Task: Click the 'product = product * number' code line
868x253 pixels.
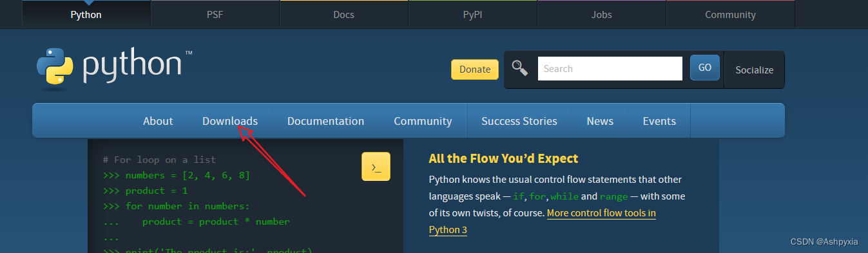Action: click(196, 221)
